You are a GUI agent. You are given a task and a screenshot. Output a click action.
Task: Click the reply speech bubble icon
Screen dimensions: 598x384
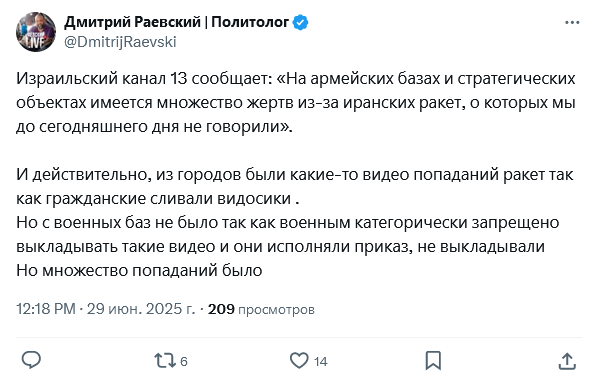(x=31, y=360)
